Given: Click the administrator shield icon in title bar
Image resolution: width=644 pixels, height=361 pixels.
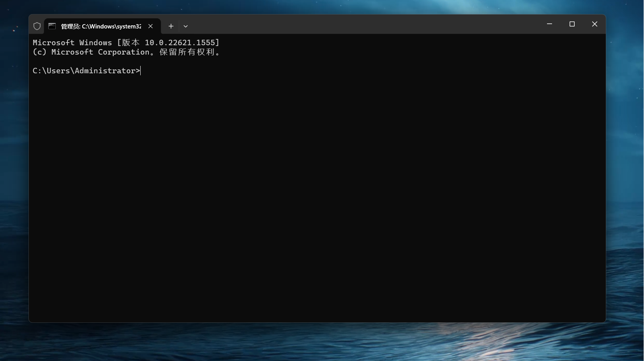Looking at the screenshot, I should pyautogui.click(x=37, y=26).
